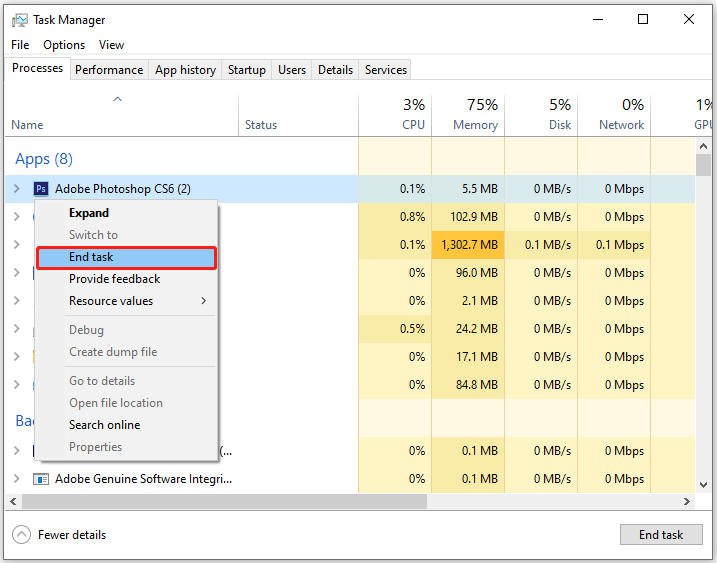Select End task in context menu
Screen dimensions: 717x563
(126, 257)
